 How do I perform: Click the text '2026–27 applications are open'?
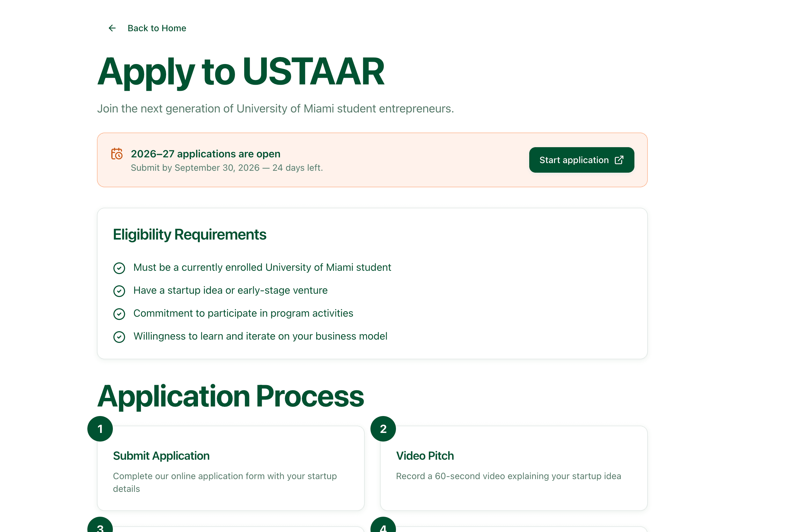pyautogui.click(x=205, y=154)
